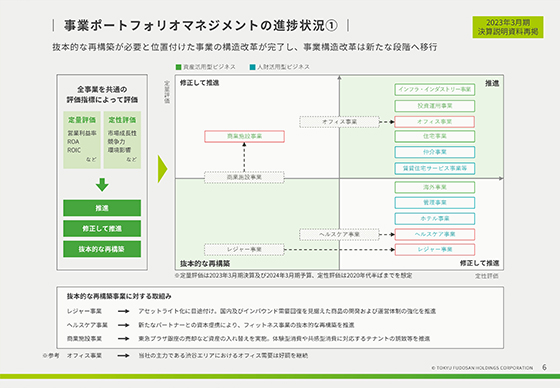Screen dimensions: 560x388
Task: Select the green 抜本的な再構築 button in left panel
Action: pyautogui.click(x=102, y=249)
